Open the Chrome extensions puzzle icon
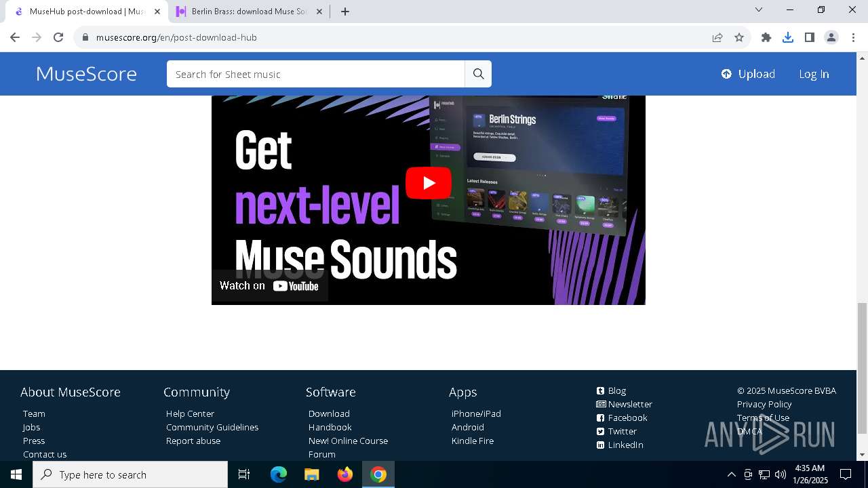 point(766,37)
